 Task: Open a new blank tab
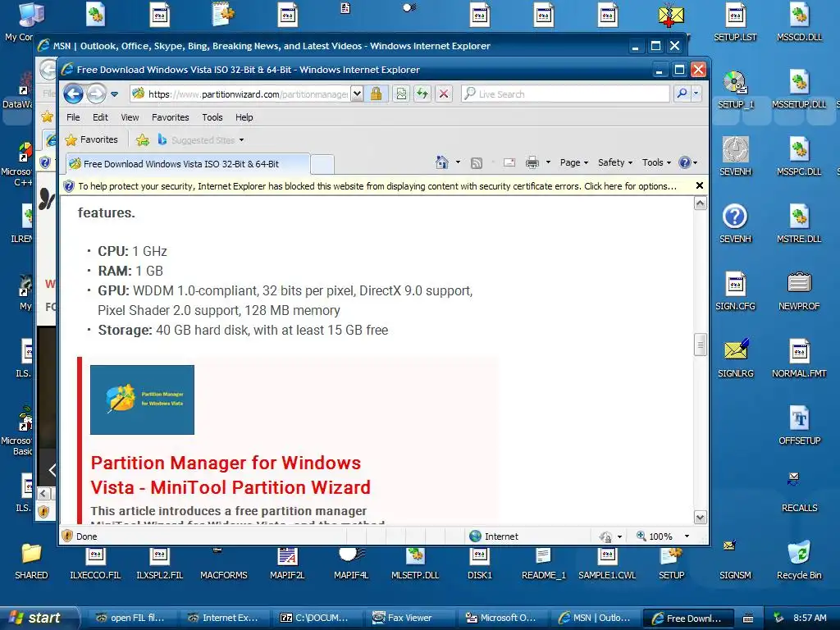click(x=322, y=164)
